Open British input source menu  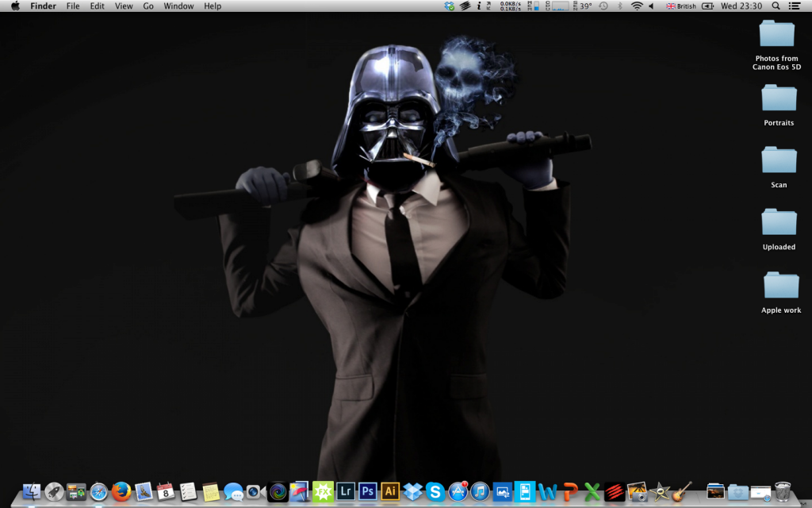click(681, 6)
